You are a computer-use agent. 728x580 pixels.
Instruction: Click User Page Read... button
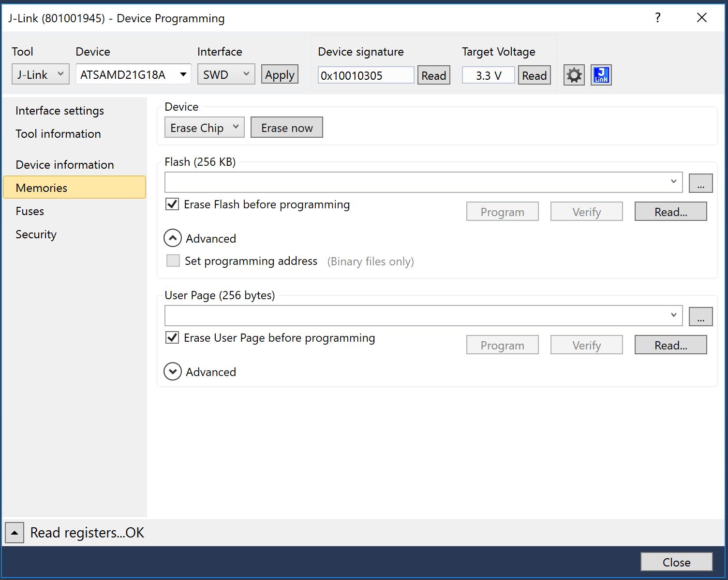[x=671, y=345]
